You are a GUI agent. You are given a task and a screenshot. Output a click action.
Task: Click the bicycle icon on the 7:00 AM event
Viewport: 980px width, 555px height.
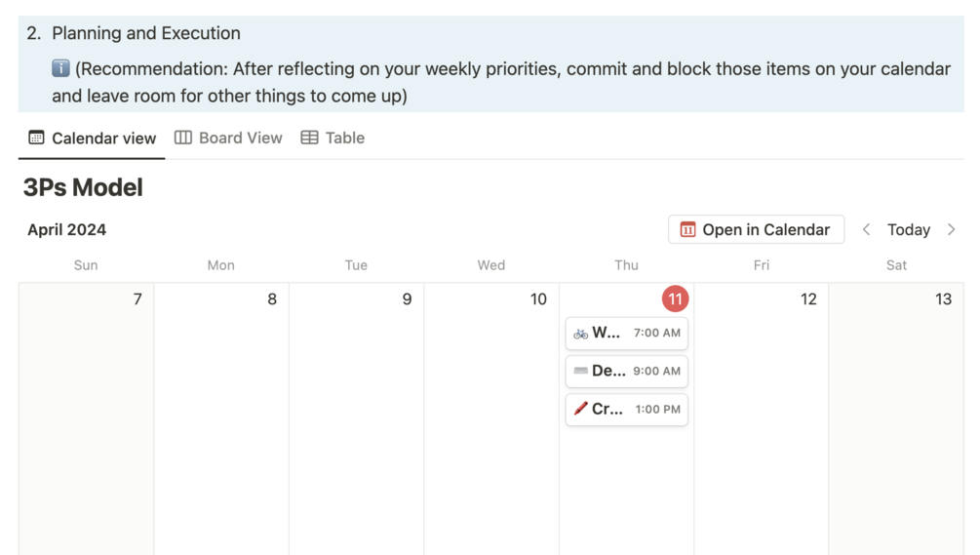580,334
